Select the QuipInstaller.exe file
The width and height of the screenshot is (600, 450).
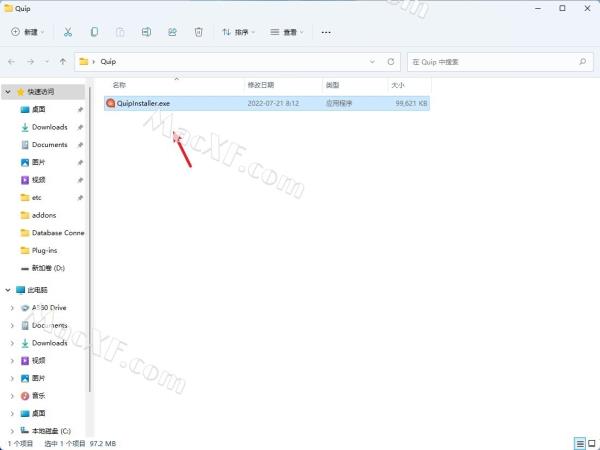tap(267, 103)
